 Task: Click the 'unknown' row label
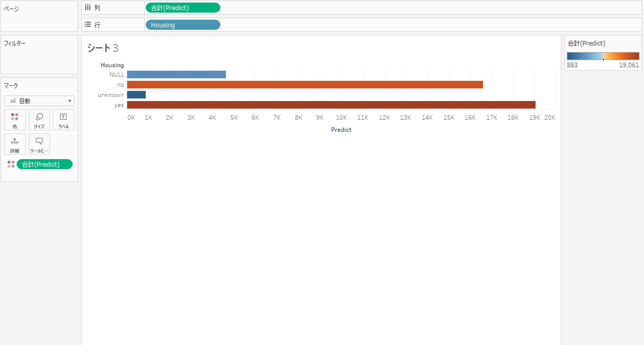tap(111, 95)
